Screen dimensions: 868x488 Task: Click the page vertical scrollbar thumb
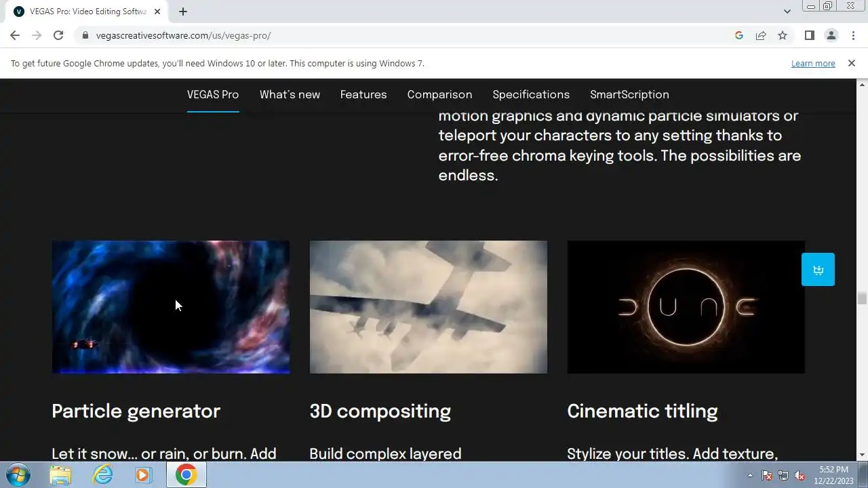(x=862, y=298)
